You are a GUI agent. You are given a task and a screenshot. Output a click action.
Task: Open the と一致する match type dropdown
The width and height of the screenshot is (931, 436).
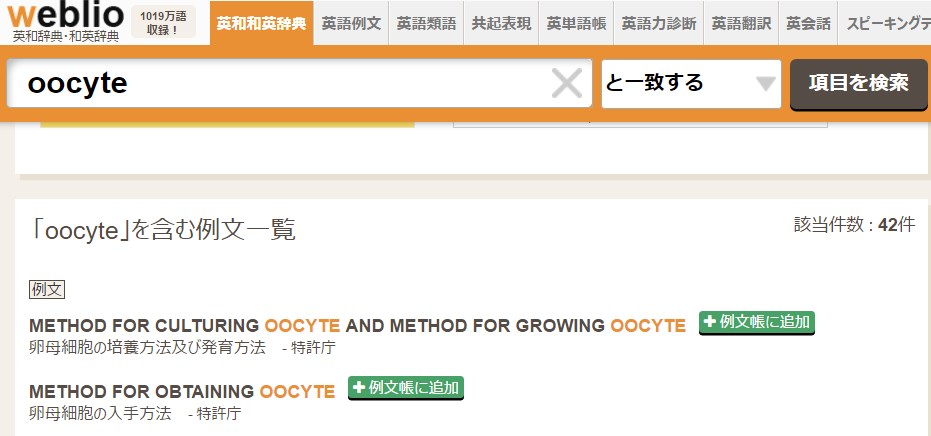click(691, 84)
